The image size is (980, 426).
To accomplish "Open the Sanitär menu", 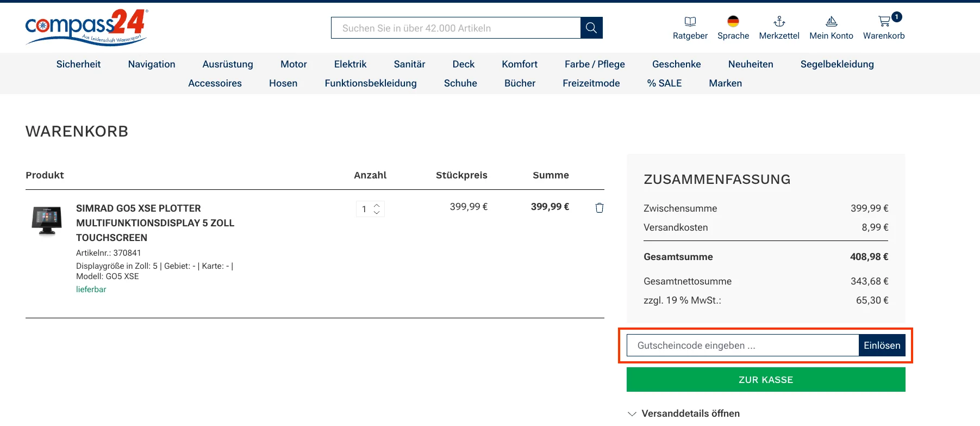I will coord(410,64).
